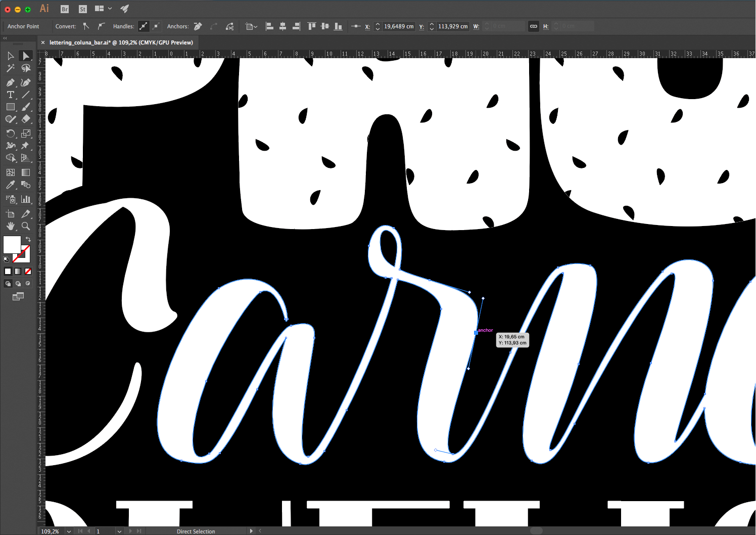Select the Pen tool
The height and width of the screenshot is (535, 756).
pyautogui.click(x=10, y=82)
